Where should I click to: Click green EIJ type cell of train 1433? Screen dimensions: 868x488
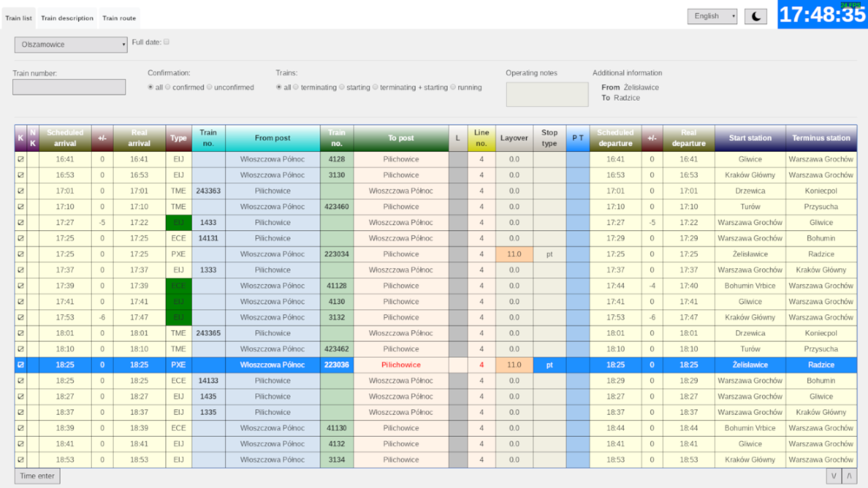[178, 222]
